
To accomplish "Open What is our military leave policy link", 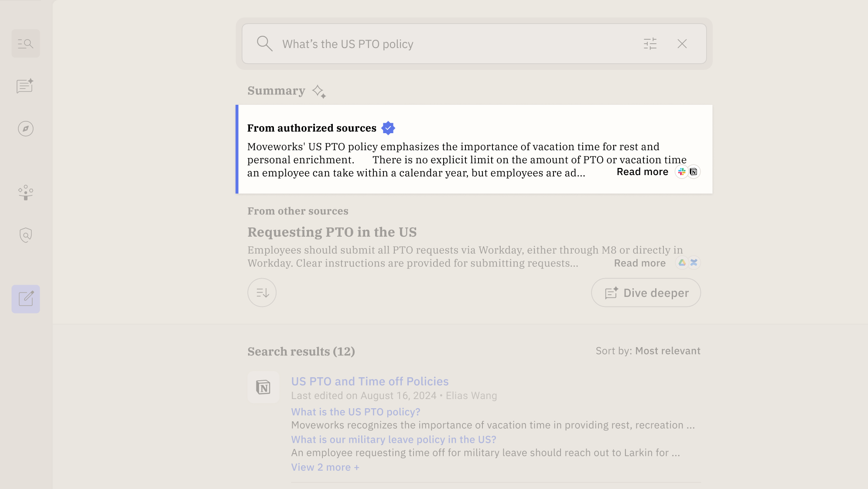I will pyautogui.click(x=393, y=440).
